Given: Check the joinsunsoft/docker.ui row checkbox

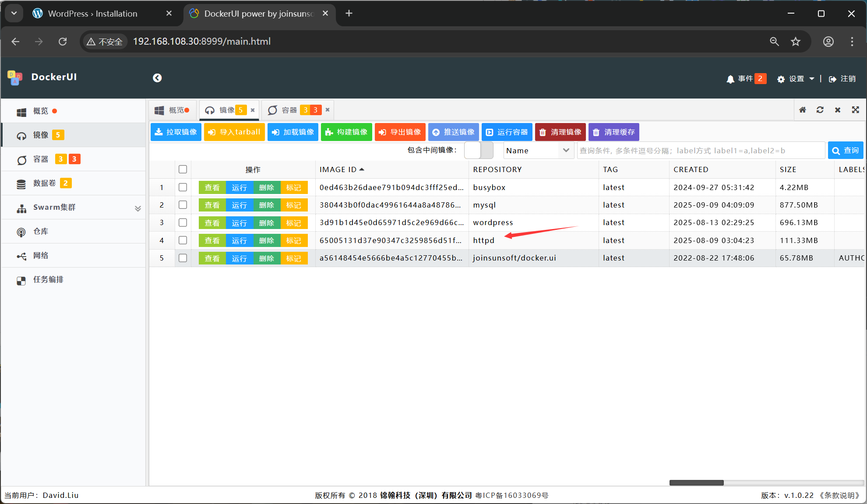Looking at the screenshot, I should pos(183,258).
